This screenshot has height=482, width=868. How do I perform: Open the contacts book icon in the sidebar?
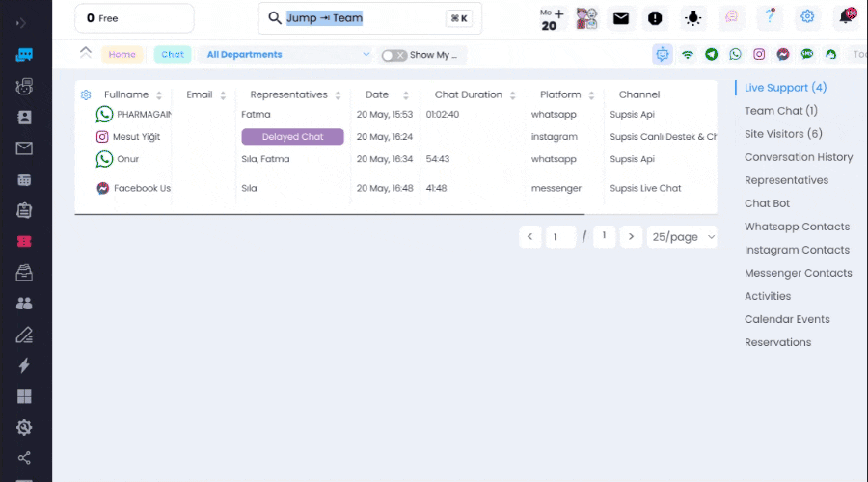point(24,118)
